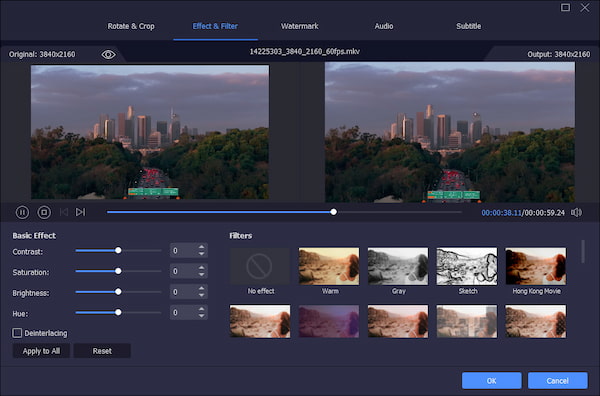Open the Watermark tab
600x396 pixels.
click(300, 26)
